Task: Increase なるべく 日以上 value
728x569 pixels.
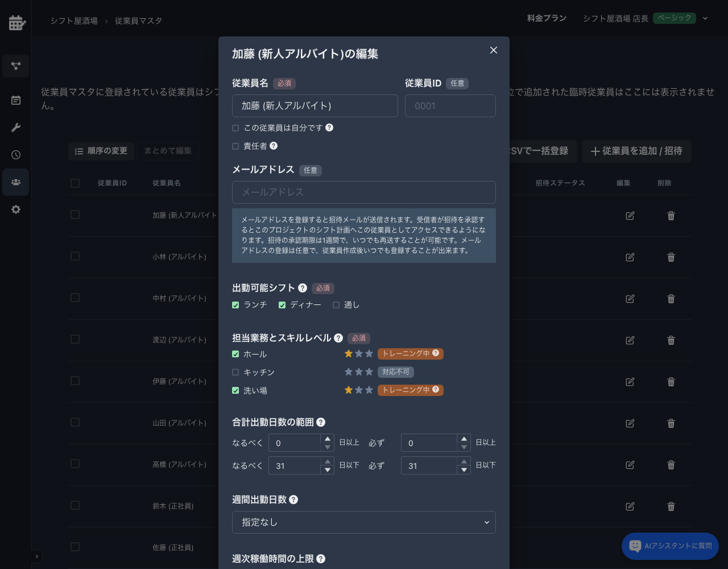Action: 327,439
